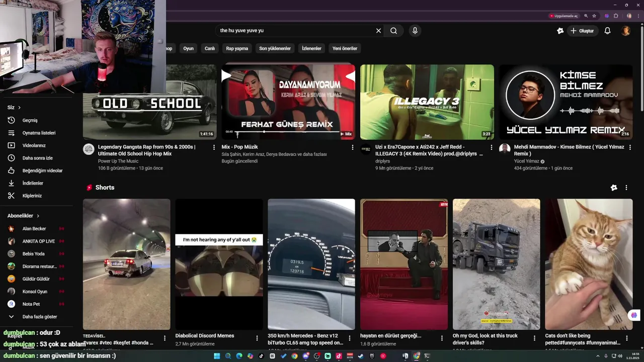
Task: Open Oynatma listeleri playlists
Action: (39, 133)
